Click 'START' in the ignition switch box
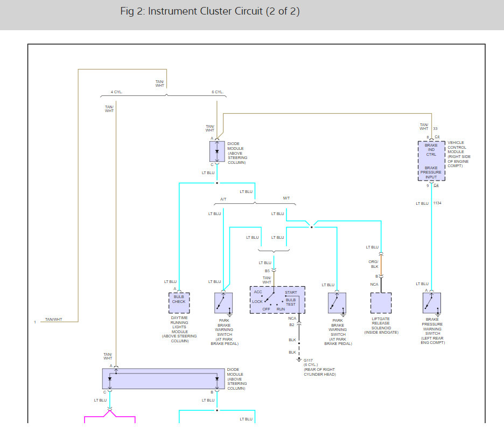The width and height of the screenshot is (504, 435). click(x=291, y=293)
